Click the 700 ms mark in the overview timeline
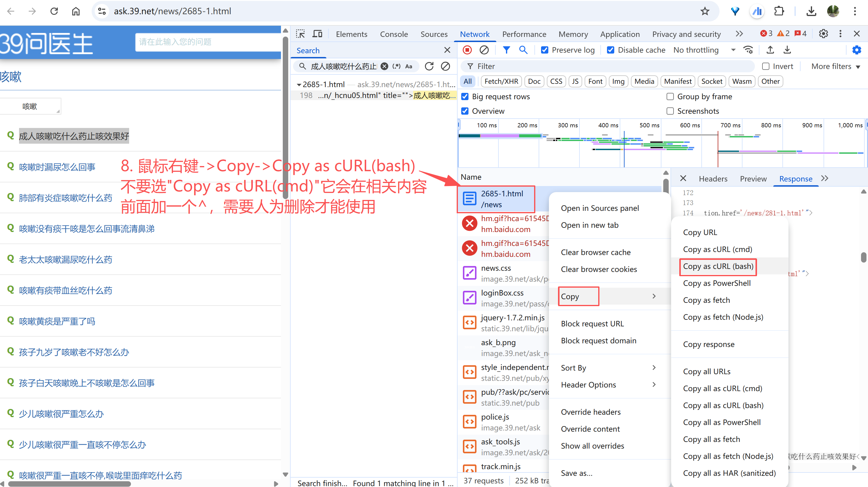The image size is (868, 487). [x=730, y=125]
